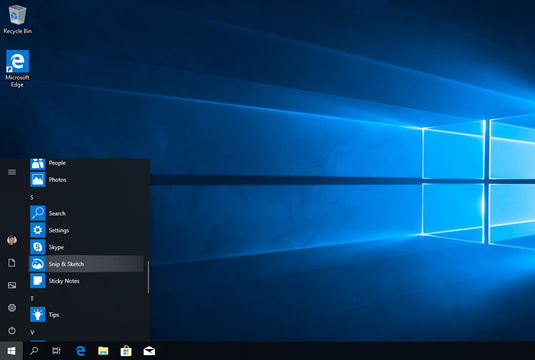This screenshot has height=360, width=535.
Task: Expand the Start menu hamburger button
Action: pyautogui.click(x=12, y=172)
